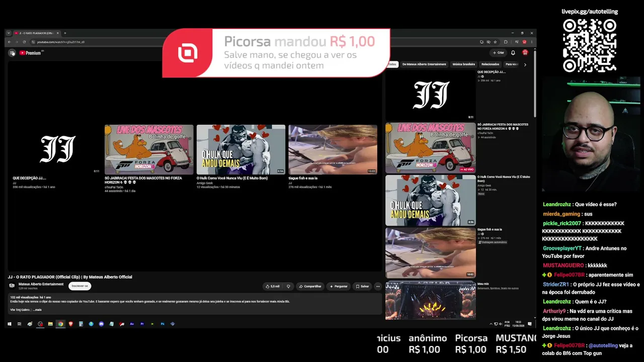Open more actions ellipsis beside Salvar
The image size is (644, 362).
(x=378, y=286)
